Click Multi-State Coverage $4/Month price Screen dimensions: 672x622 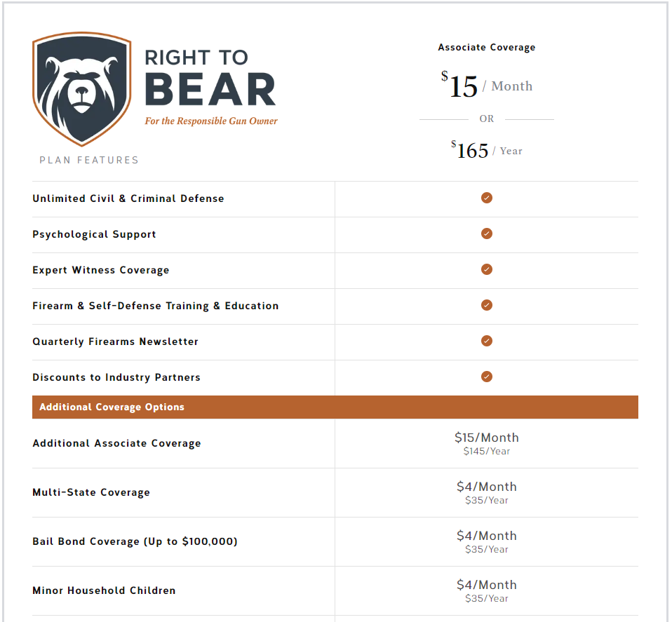click(486, 487)
